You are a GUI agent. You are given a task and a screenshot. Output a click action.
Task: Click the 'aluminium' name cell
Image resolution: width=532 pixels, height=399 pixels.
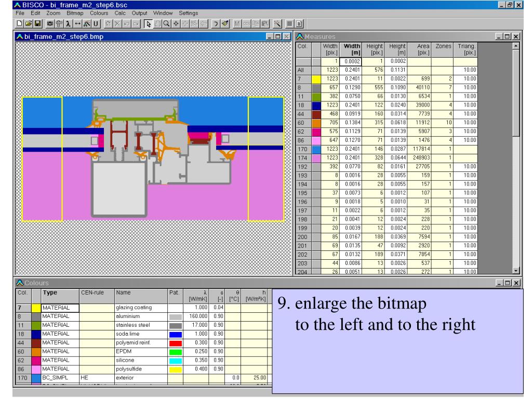click(141, 316)
